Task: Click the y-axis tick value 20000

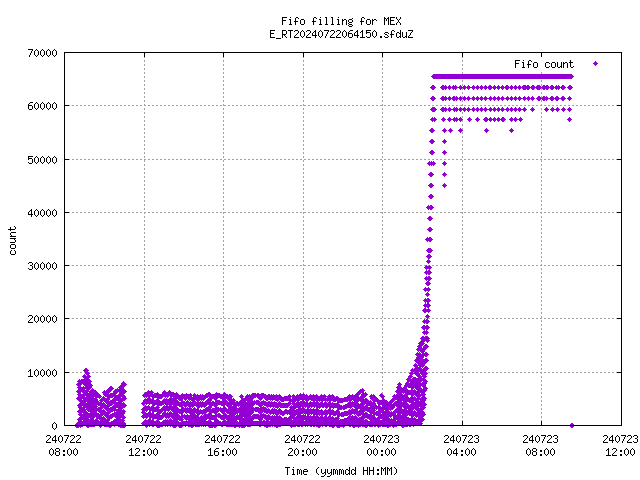Action: [x=42, y=319]
